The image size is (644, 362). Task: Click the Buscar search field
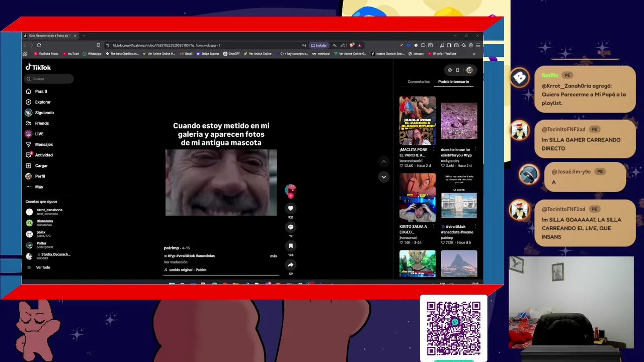coord(49,79)
